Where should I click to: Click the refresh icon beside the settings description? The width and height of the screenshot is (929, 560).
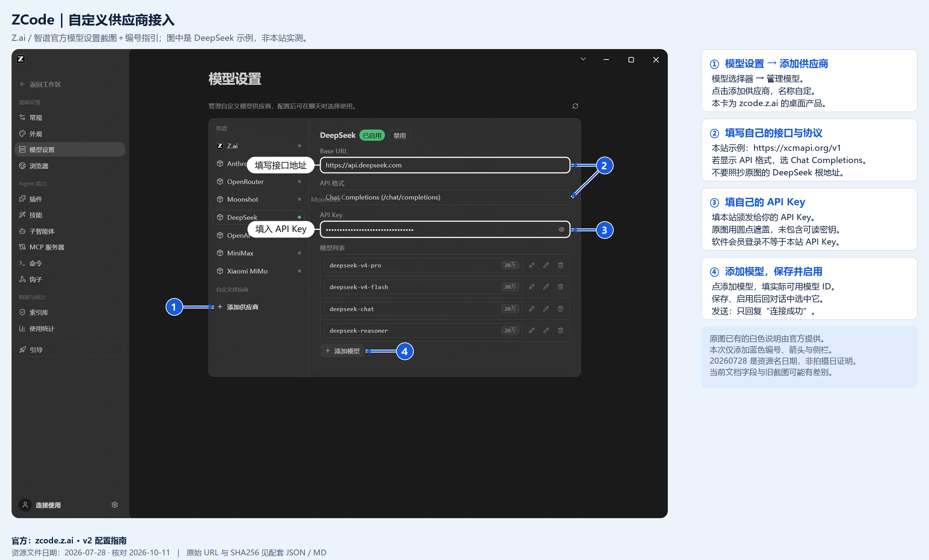tap(575, 106)
